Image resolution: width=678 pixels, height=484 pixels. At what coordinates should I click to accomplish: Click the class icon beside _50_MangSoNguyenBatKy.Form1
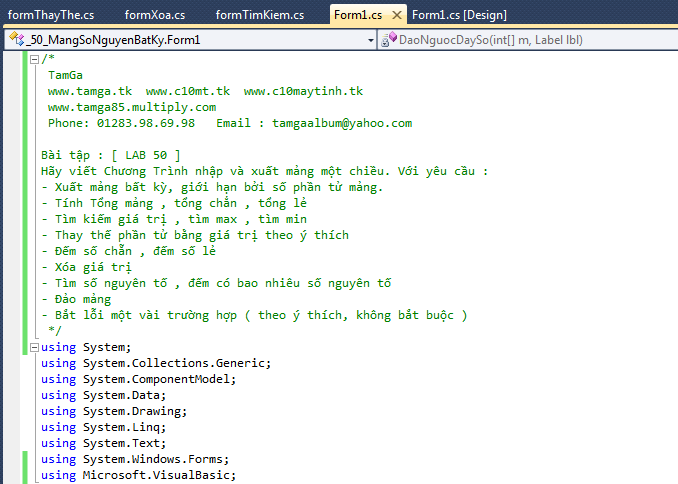tap(16, 39)
